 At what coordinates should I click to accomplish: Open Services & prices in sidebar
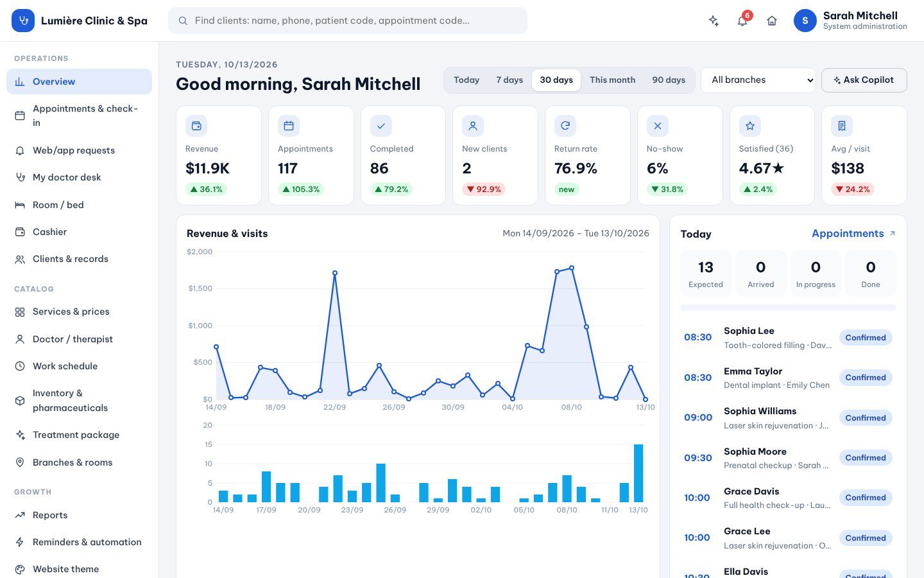tap(79, 311)
